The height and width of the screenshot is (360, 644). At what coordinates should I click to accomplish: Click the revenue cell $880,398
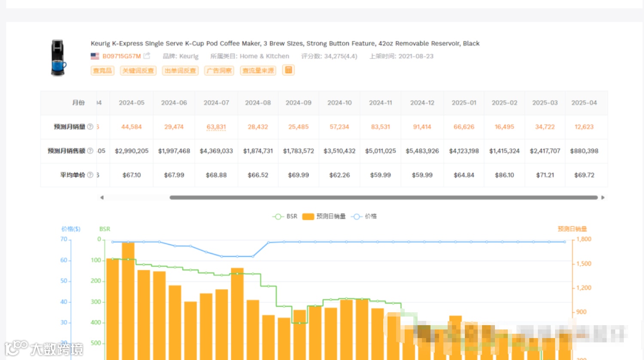pyautogui.click(x=584, y=151)
